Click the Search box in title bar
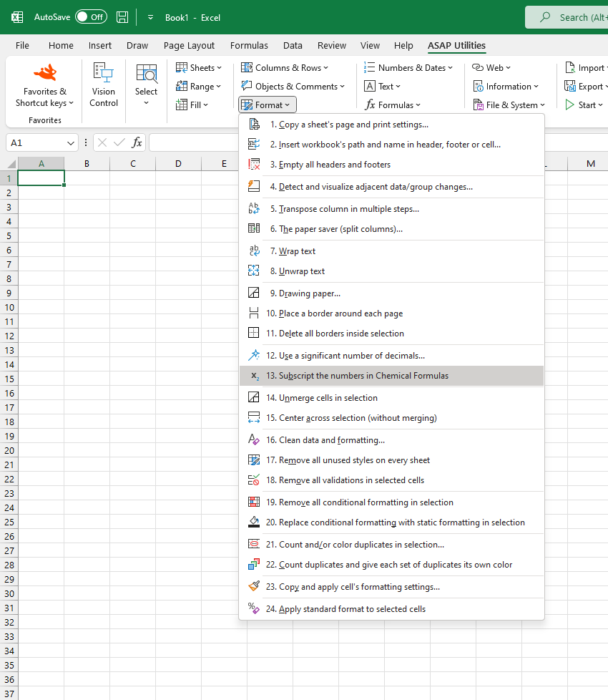608x700 pixels. pos(567,17)
